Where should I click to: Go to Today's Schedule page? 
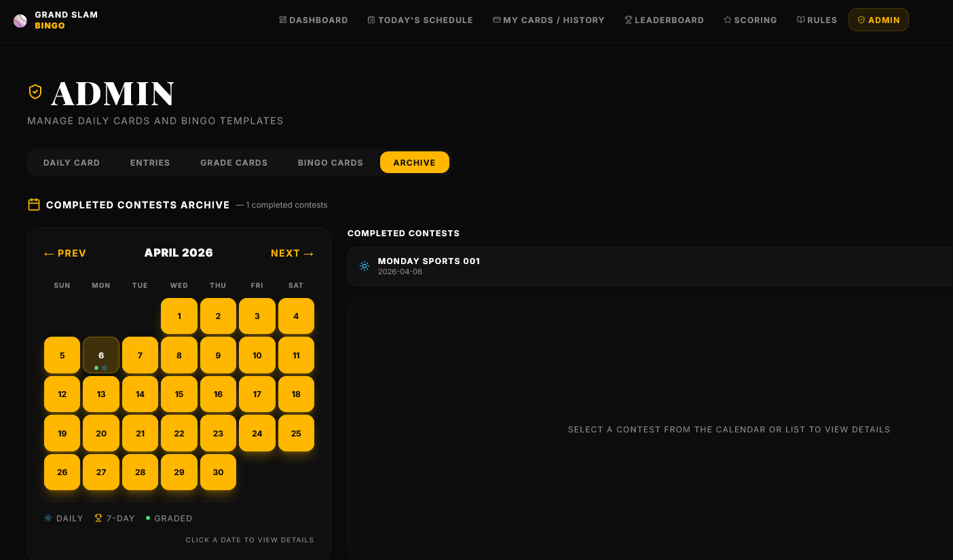click(420, 20)
